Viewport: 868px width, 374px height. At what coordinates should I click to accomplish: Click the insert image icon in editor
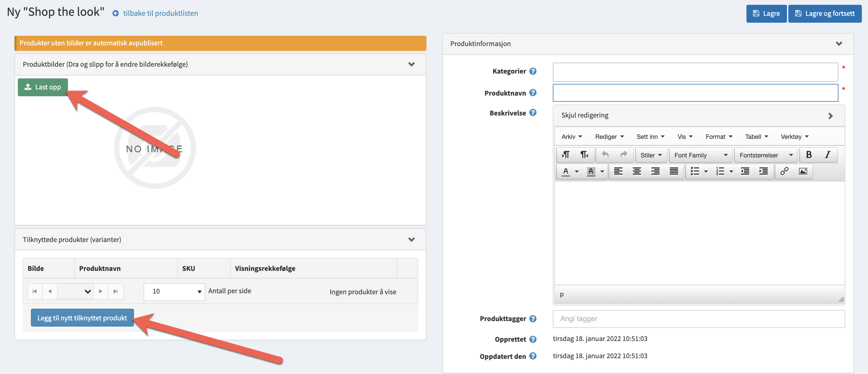803,171
